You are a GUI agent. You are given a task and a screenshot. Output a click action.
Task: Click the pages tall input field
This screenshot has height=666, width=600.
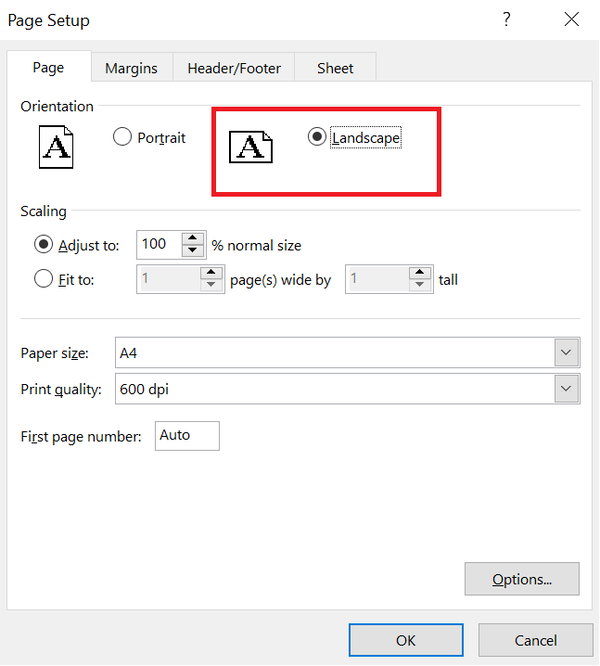click(378, 279)
